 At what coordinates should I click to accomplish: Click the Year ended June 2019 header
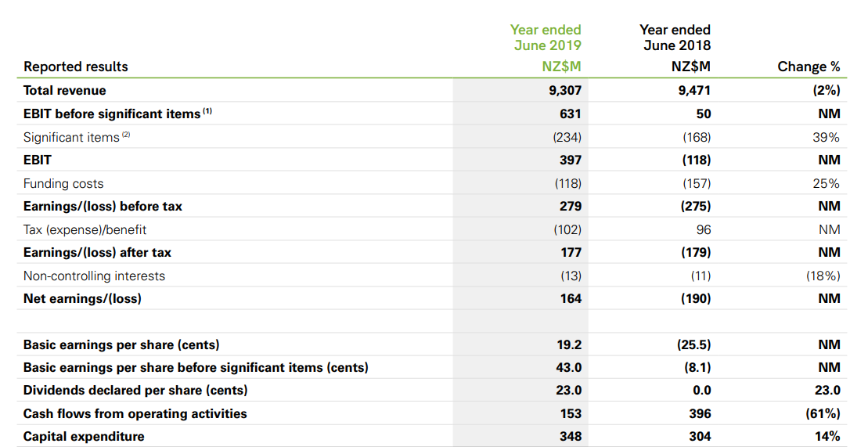(546, 38)
